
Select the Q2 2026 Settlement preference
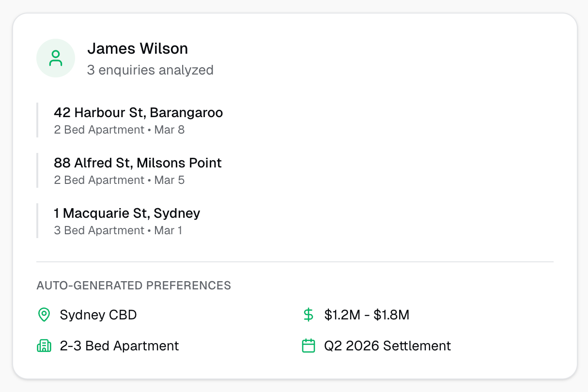click(387, 346)
